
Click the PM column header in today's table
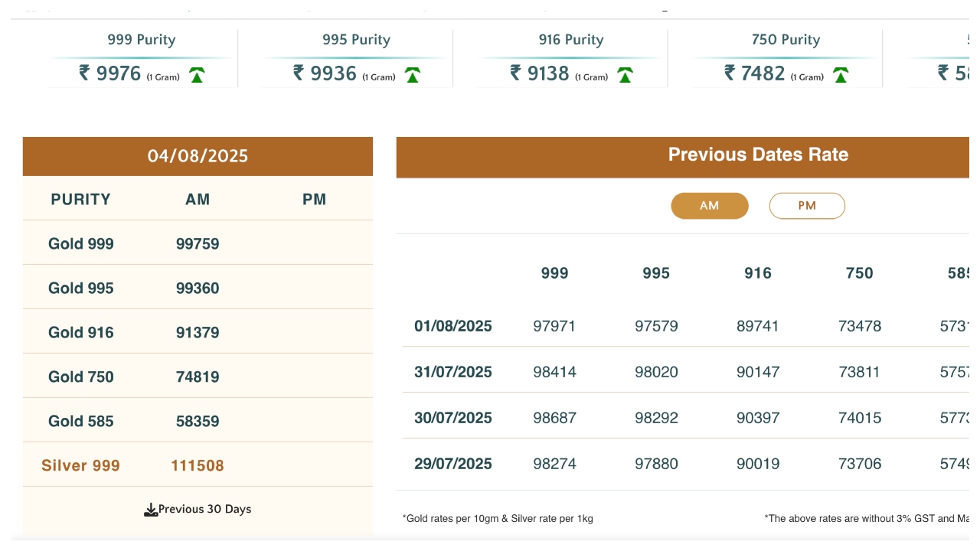pyautogui.click(x=314, y=200)
